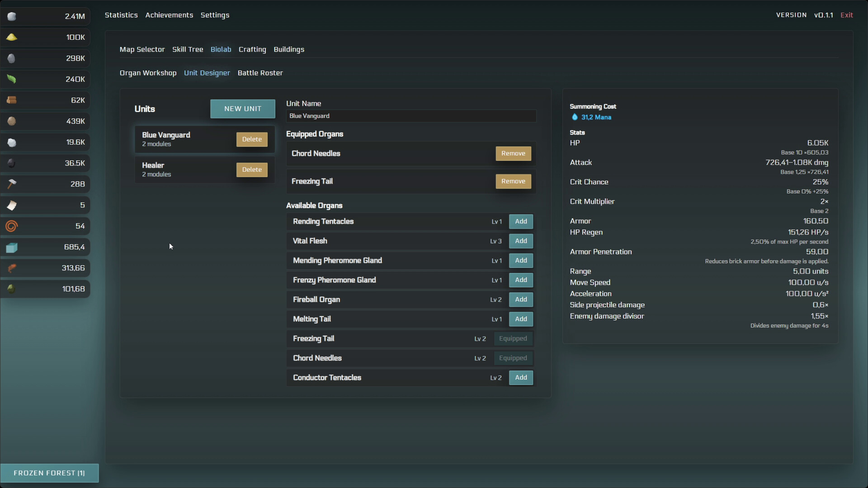Remove the equipped Freezing Tail organ
This screenshot has height=488, width=868.
click(x=513, y=181)
